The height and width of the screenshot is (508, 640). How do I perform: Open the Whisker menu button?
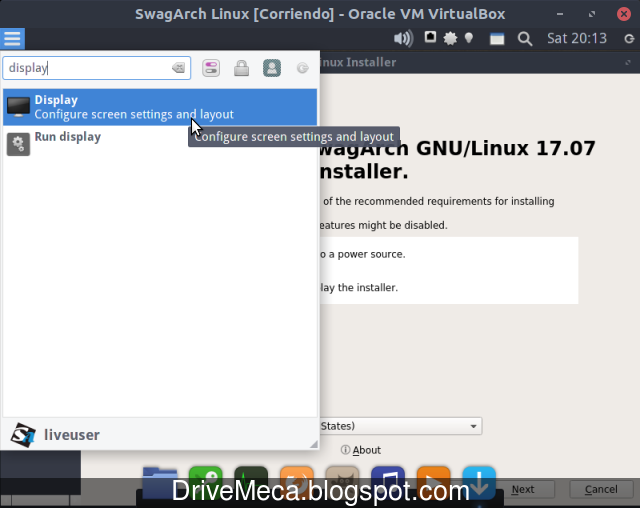click(x=12, y=39)
